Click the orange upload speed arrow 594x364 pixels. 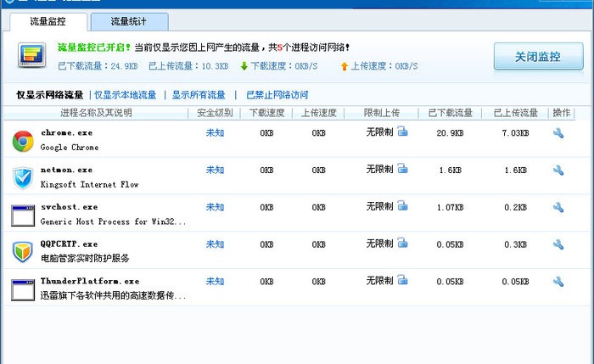click(344, 66)
